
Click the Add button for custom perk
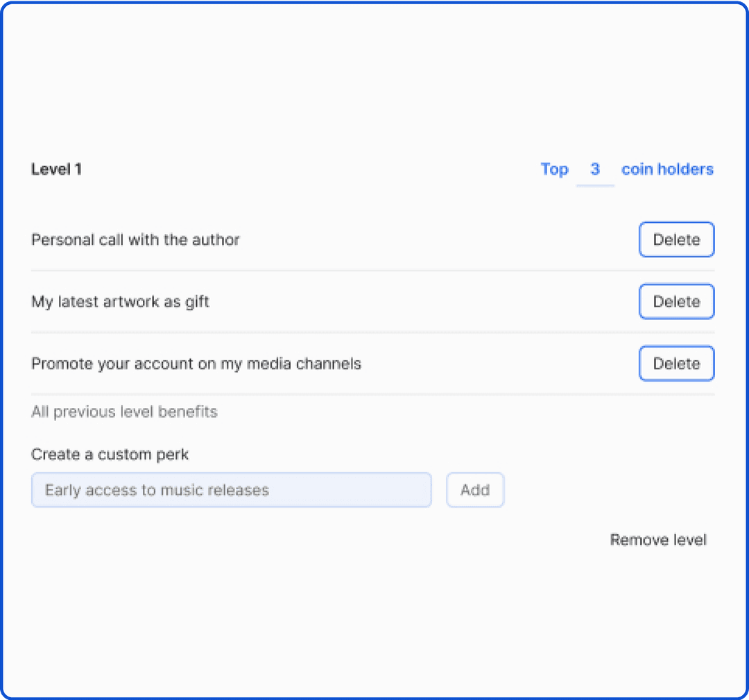pyautogui.click(x=475, y=490)
